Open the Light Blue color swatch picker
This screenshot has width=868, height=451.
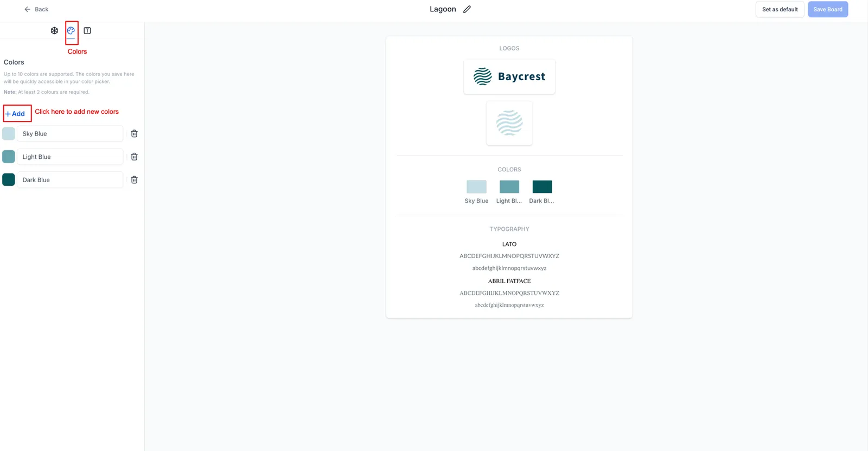coord(9,157)
